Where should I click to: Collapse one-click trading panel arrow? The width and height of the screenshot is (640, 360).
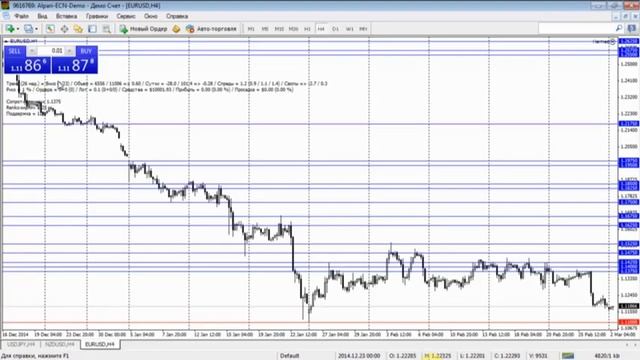(x=6, y=41)
